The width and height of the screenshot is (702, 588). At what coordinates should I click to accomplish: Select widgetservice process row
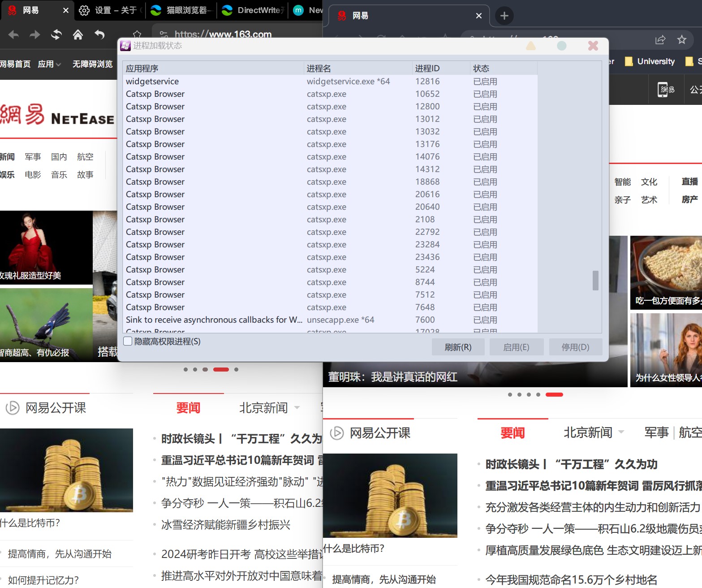(330, 81)
